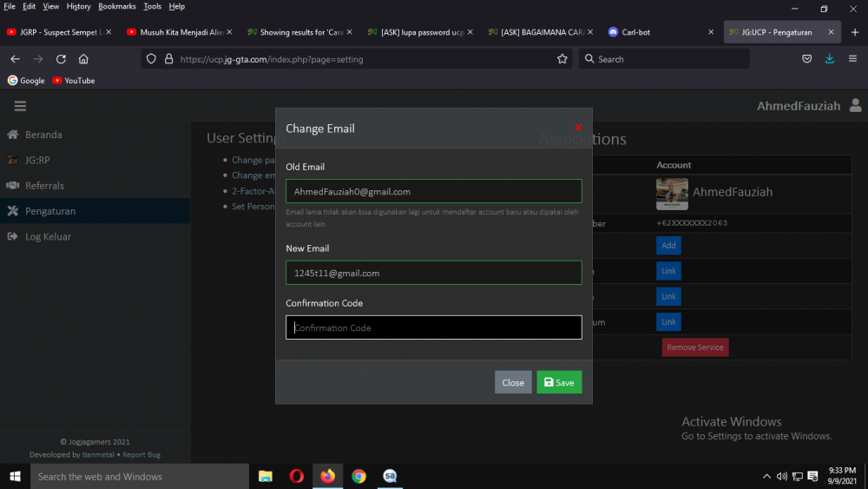868x489 pixels.
Task: Focus the Confirmation Code field
Action: click(x=433, y=327)
